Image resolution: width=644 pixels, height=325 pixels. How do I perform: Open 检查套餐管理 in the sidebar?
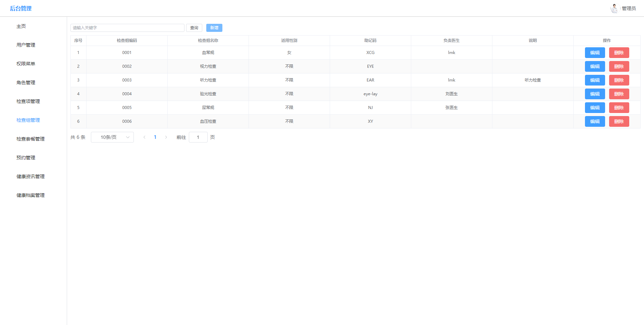pyautogui.click(x=31, y=139)
